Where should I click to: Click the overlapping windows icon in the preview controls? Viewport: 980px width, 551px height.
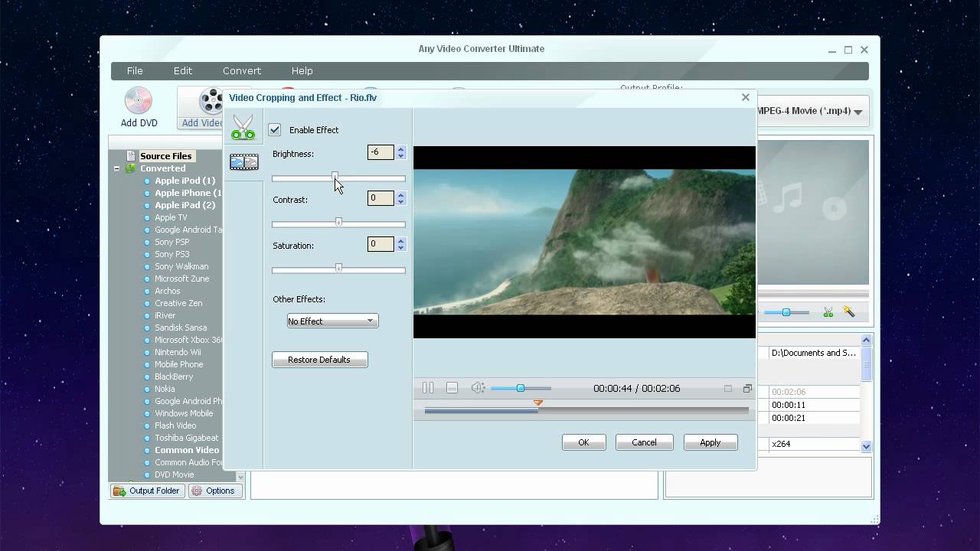coord(747,389)
